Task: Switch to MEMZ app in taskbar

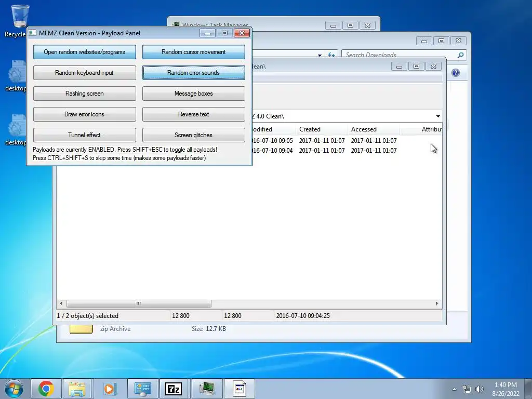Action: [x=239, y=389]
